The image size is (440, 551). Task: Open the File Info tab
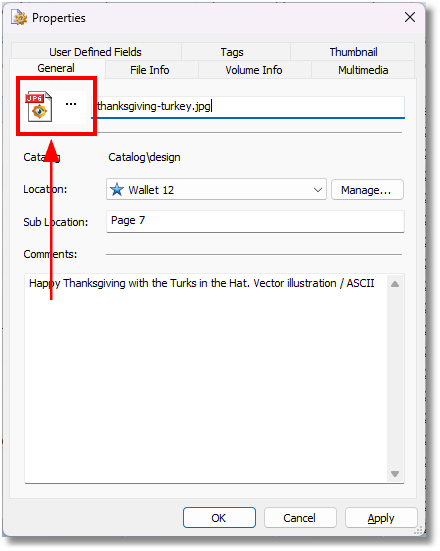(150, 70)
